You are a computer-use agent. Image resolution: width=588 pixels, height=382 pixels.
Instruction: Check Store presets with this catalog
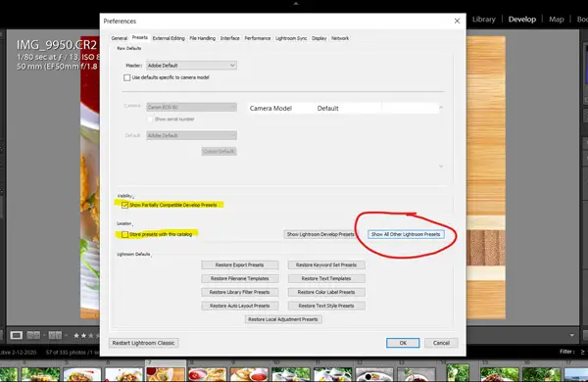click(x=124, y=234)
